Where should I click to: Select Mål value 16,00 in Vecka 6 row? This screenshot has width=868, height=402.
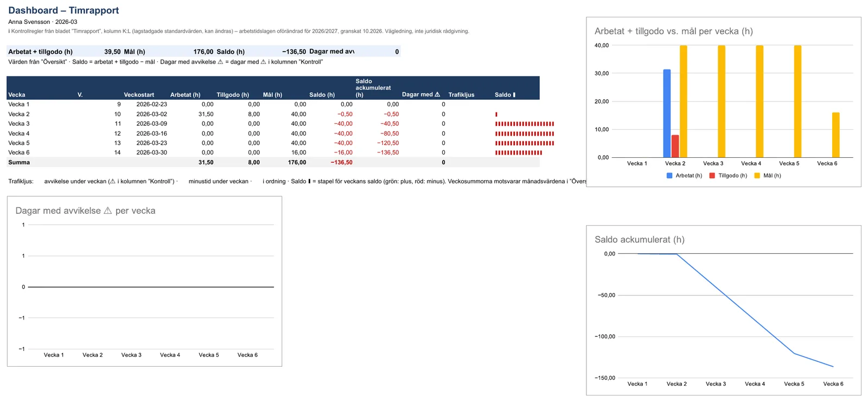[x=298, y=153]
